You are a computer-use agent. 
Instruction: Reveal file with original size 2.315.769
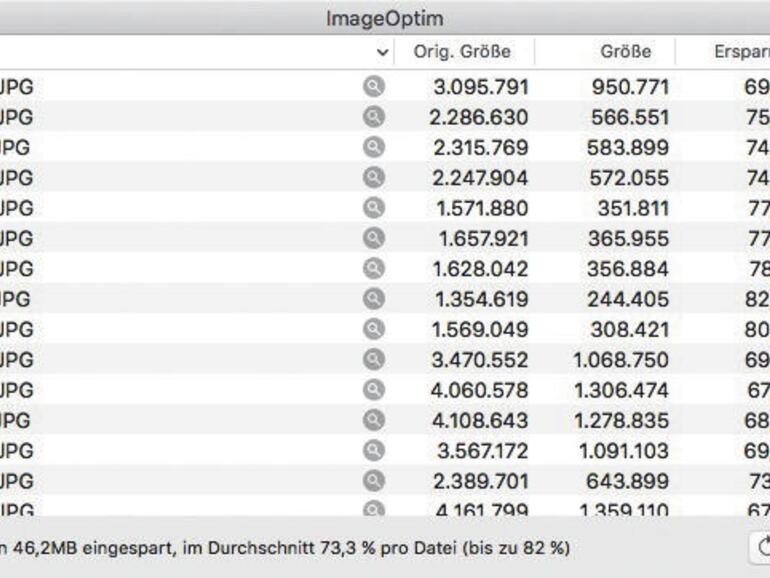[x=373, y=147]
